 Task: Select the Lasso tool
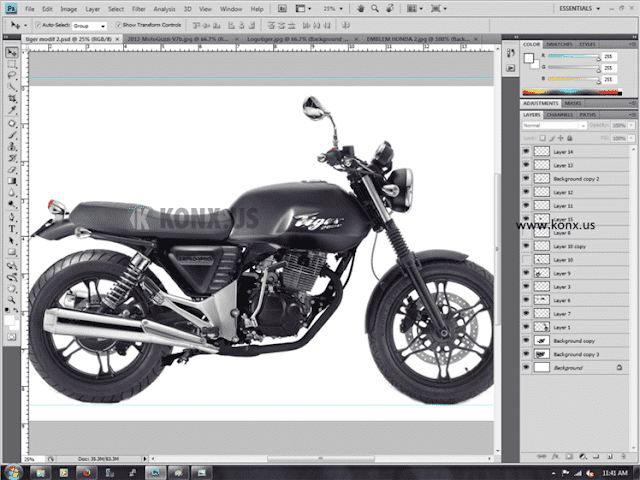(x=12, y=76)
